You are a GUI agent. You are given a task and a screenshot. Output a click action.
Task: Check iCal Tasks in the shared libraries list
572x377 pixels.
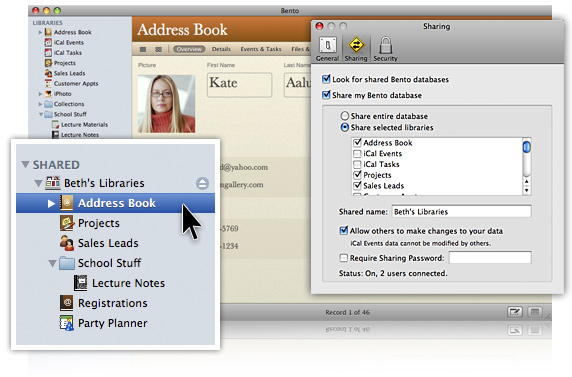358,164
